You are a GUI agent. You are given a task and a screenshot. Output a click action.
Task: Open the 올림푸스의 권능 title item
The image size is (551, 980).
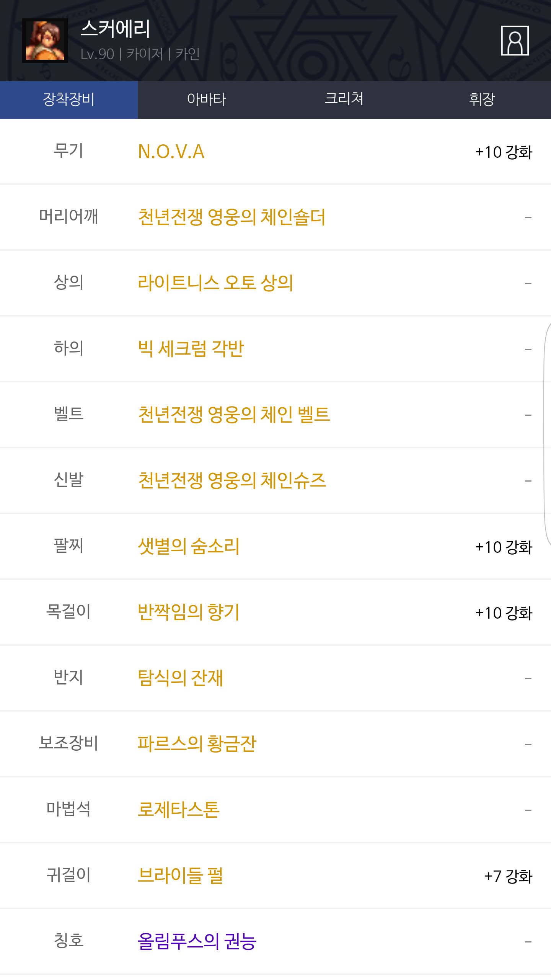point(197,941)
